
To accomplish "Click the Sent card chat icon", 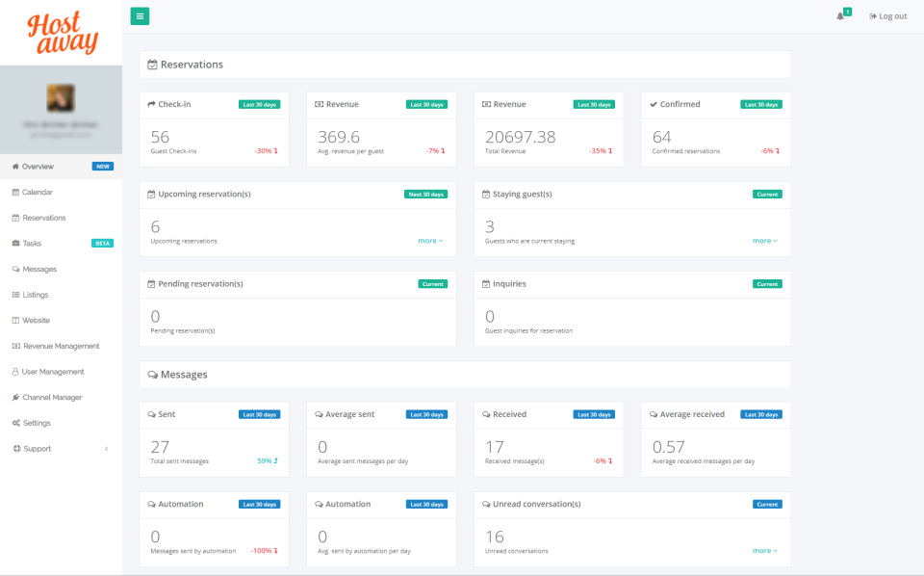I will pos(151,414).
